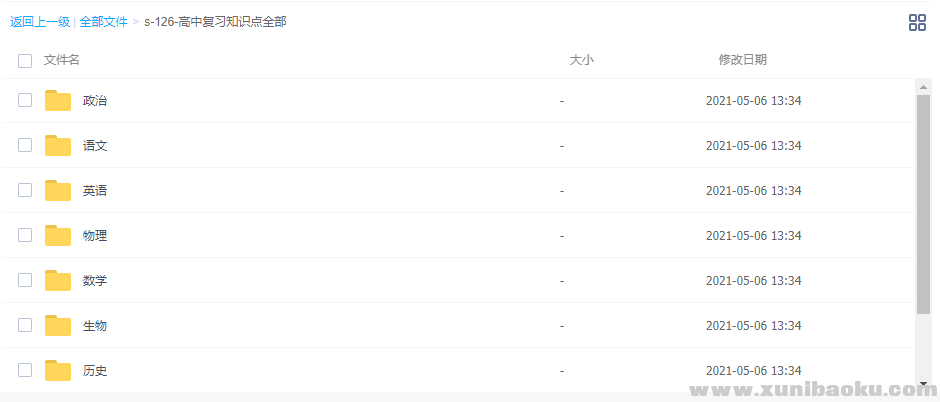Select the 历史 row checkbox
940x402 pixels.
pyautogui.click(x=25, y=370)
